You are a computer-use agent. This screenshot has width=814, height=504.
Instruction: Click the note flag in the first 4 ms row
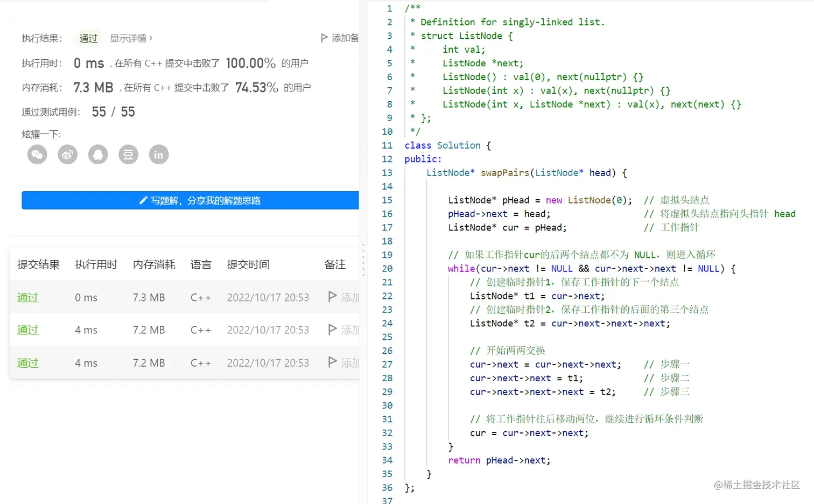[x=332, y=330]
